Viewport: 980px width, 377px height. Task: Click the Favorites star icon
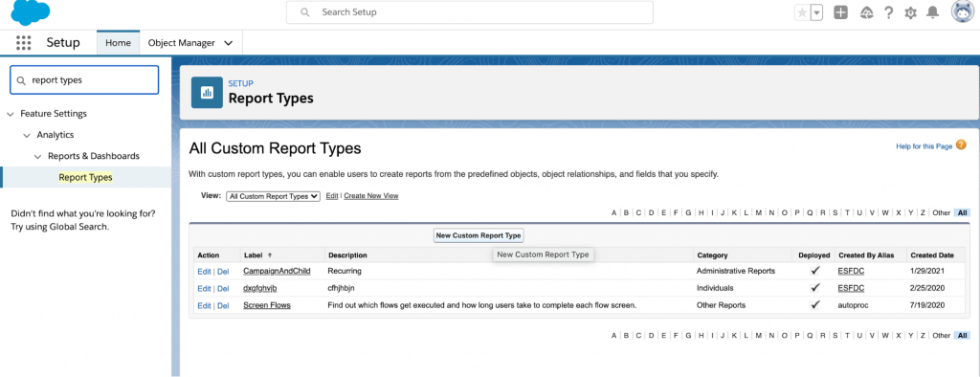pyautogui.click(x=802, y=12)
